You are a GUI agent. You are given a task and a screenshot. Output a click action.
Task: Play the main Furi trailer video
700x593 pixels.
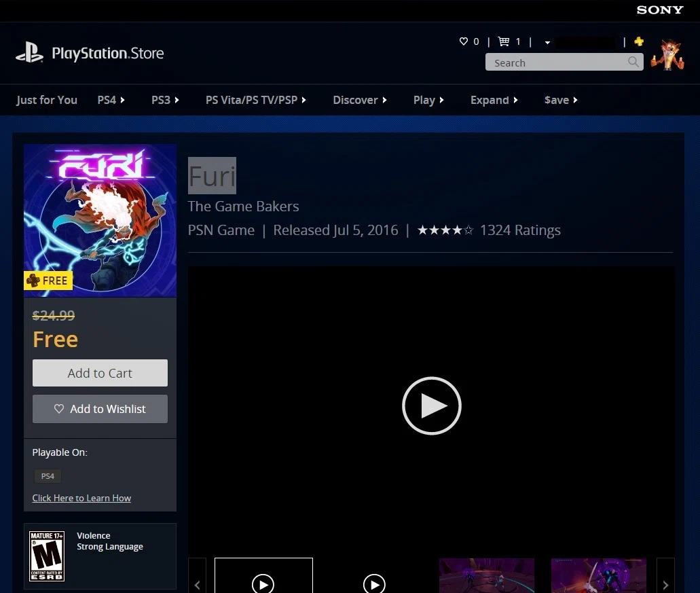(x=432, y=406)
